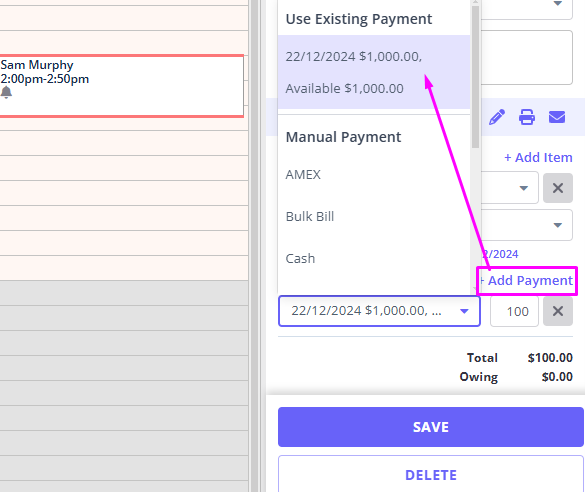Click the payment amount field showing 100

click(x=514, y=311)
